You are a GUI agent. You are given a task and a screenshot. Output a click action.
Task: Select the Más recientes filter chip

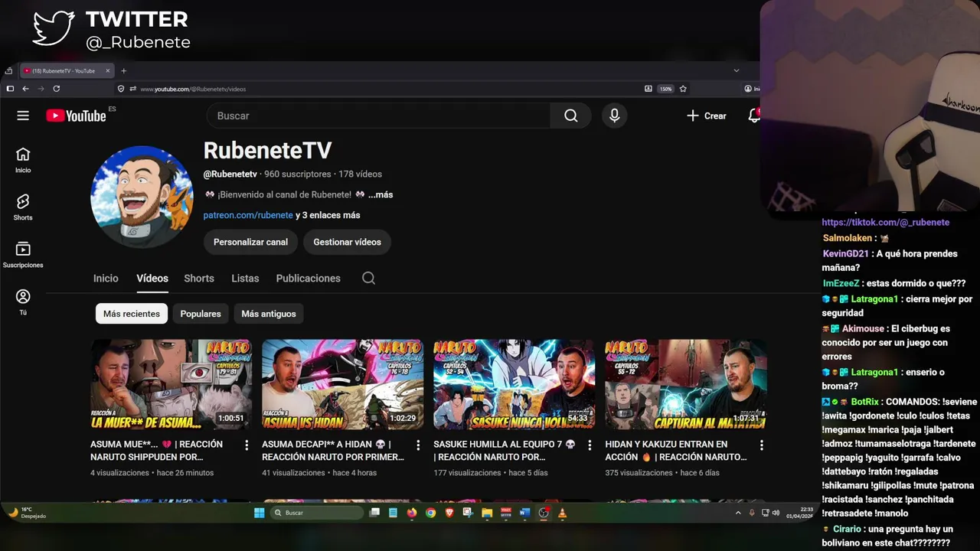coord(132,314)
